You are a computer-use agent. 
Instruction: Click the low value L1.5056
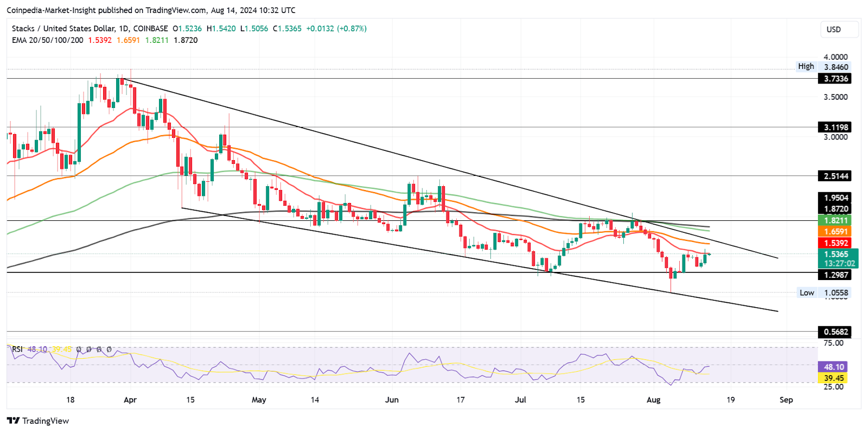tap(254, 28)
